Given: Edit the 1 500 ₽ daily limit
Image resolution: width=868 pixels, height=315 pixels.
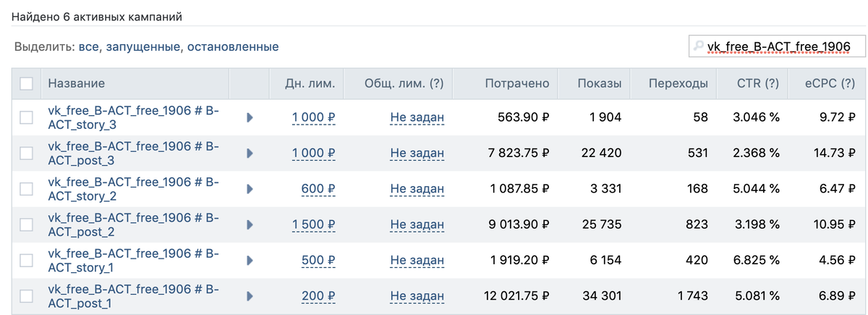Looking at the screenshot, I should point(313,224).
